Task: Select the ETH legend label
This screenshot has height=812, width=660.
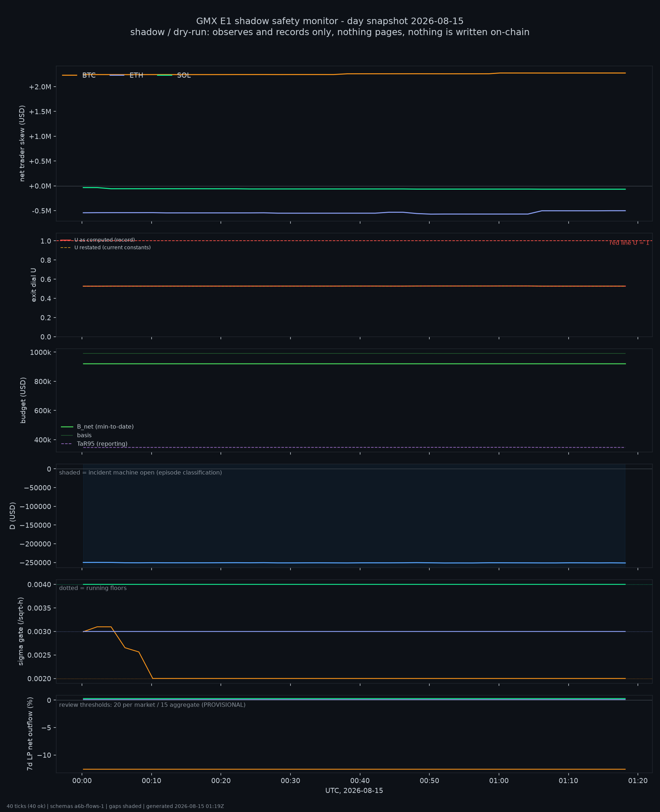Action: (136, 75)
